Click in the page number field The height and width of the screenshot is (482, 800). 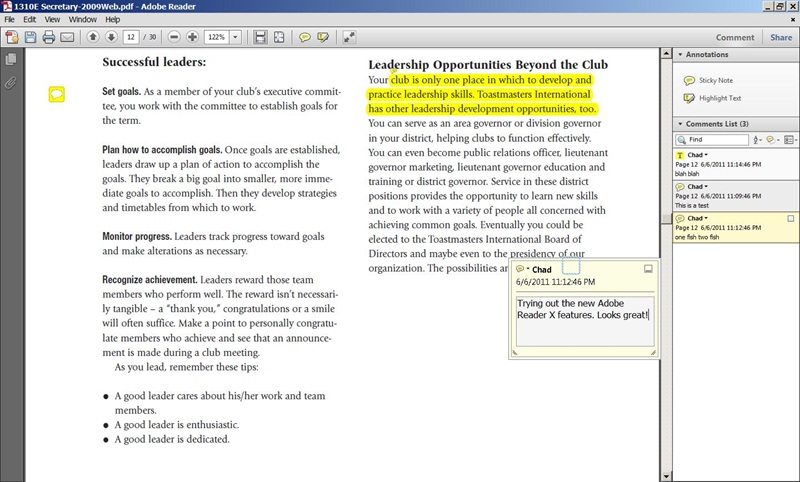131,37
